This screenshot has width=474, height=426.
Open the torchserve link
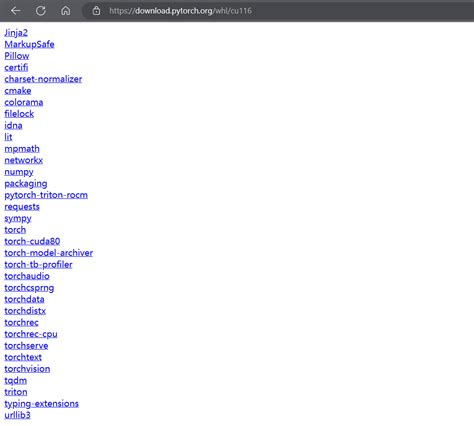point(26,346)
